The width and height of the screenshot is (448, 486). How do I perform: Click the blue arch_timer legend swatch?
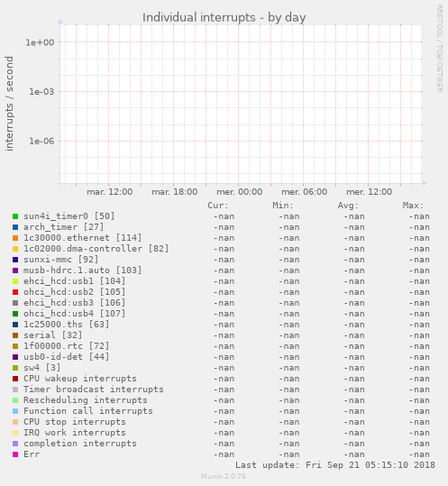click(15, 227)
